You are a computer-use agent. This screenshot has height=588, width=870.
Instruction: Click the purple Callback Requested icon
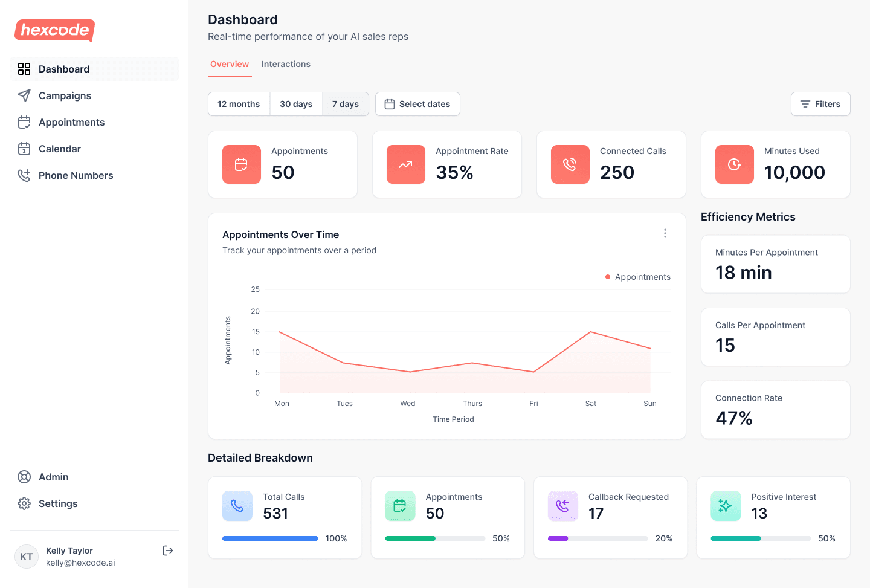(562, 506)
